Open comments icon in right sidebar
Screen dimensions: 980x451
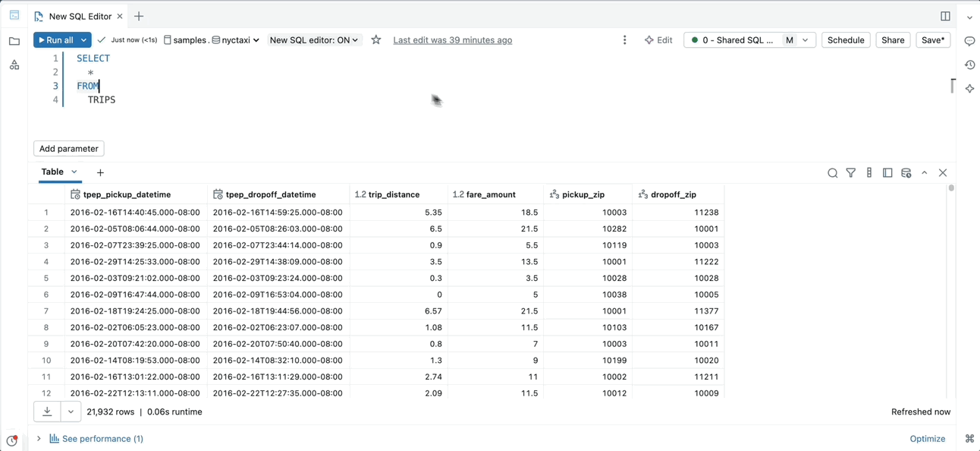click(969, 41)
